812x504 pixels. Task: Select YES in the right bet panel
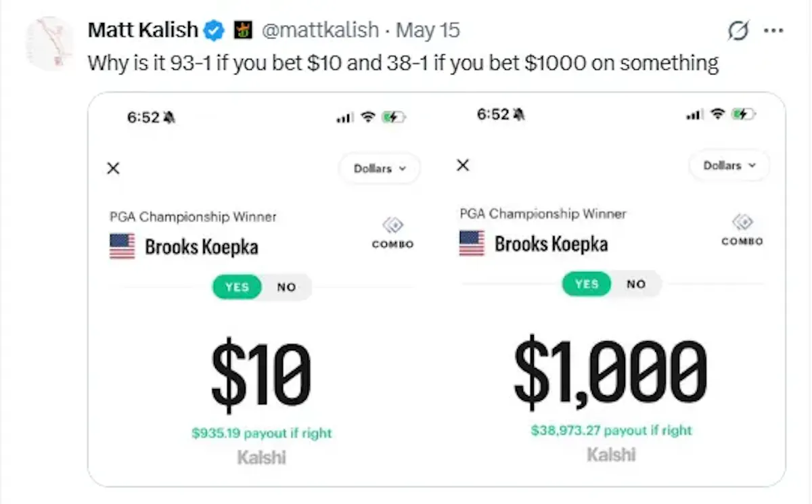[587, 284]
